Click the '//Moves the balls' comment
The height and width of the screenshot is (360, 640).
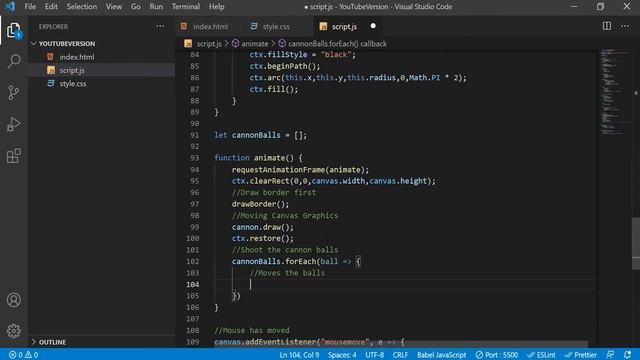287,273
